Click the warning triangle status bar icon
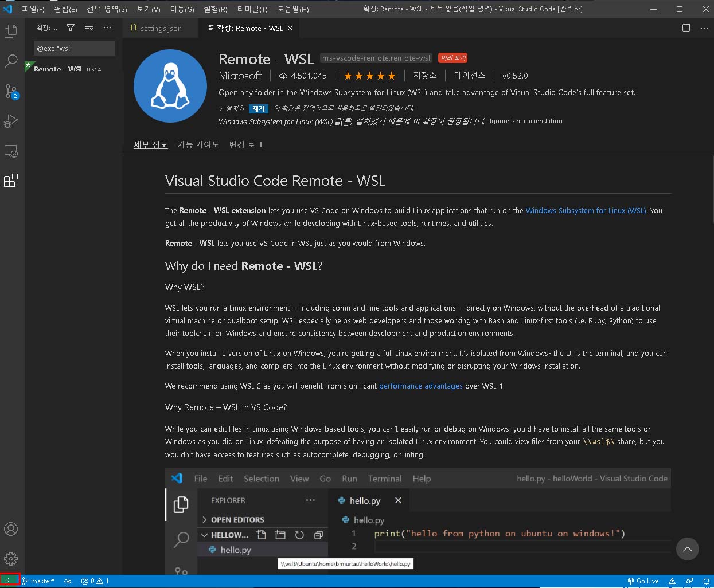The width and height of the screenshot is (714, 588). [x=672, y=581]
